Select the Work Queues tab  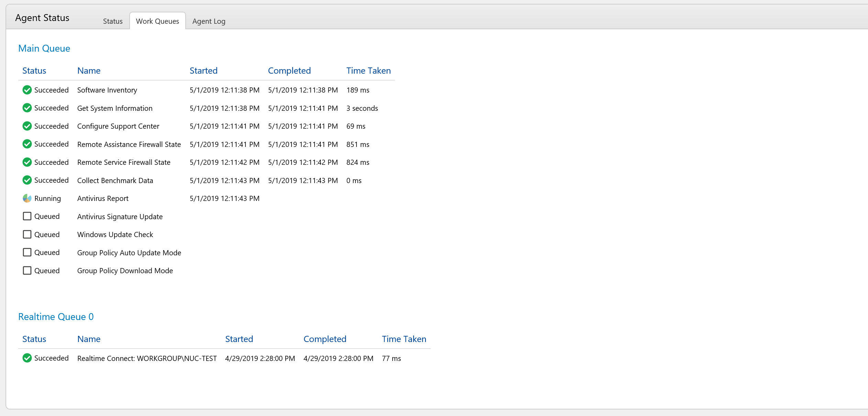click(x=157, y=21)
